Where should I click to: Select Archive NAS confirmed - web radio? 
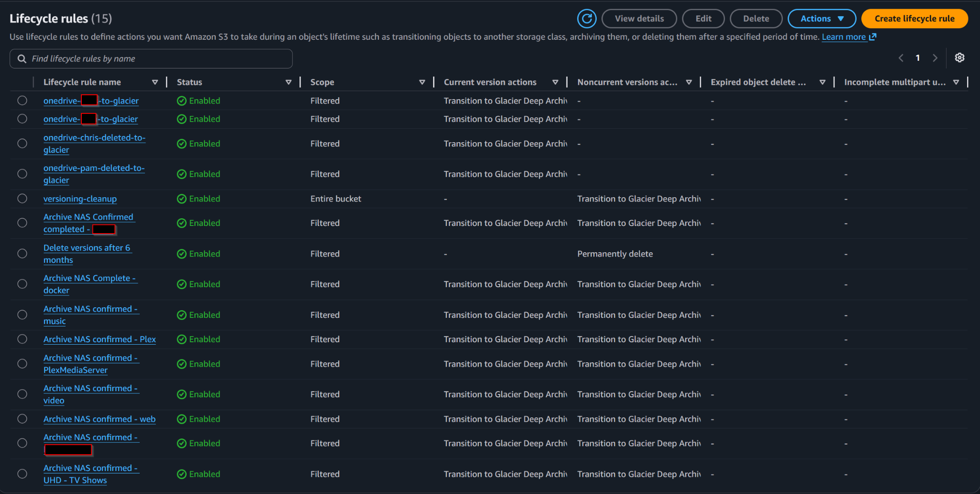(22, 419)
